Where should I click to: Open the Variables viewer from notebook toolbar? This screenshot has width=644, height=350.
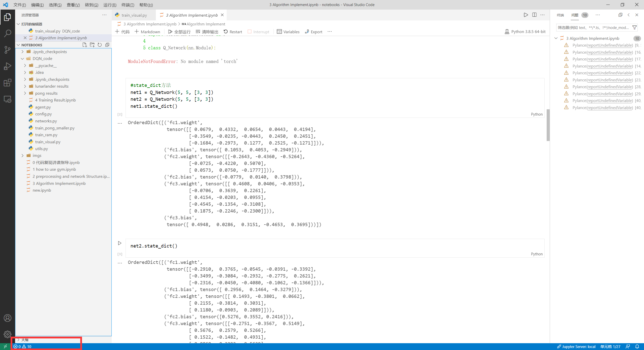(288, 31)
